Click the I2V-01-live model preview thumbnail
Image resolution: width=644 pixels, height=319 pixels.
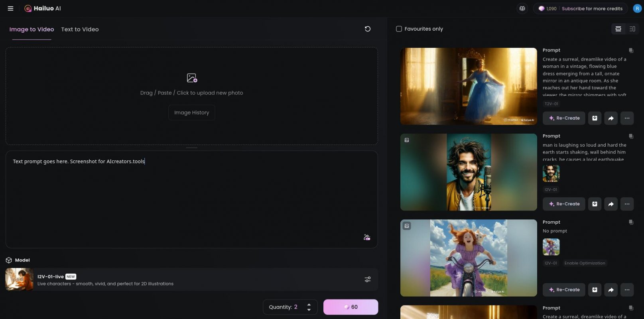[19, 280]
